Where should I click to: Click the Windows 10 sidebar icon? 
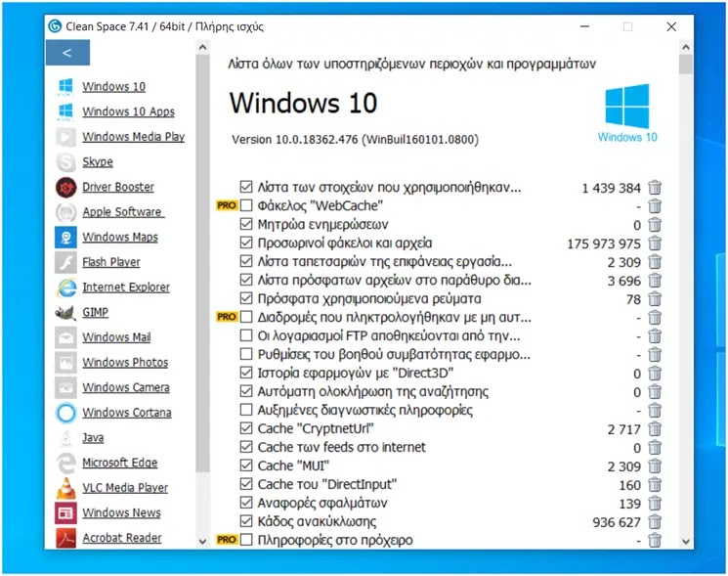pos(65,86)
